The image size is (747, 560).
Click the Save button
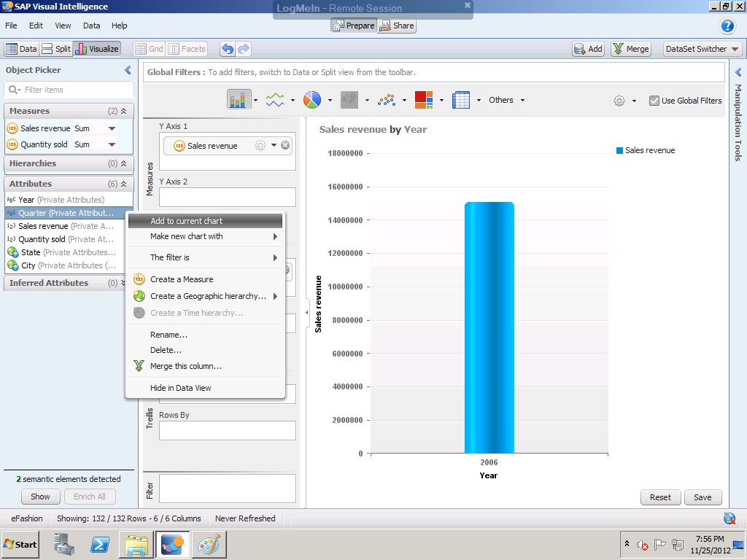703,497
